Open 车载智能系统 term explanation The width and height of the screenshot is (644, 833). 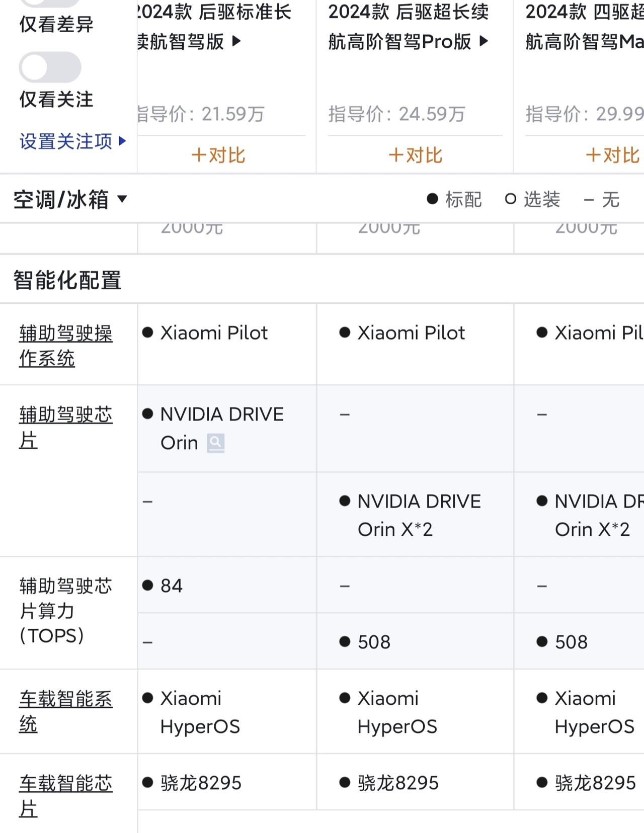(66, 712)
